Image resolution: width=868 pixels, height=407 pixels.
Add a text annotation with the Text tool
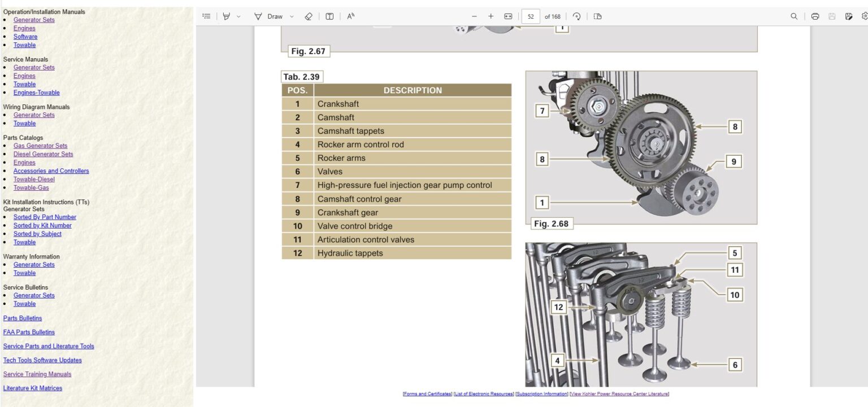pyautogui.click(x=328, y=16)
